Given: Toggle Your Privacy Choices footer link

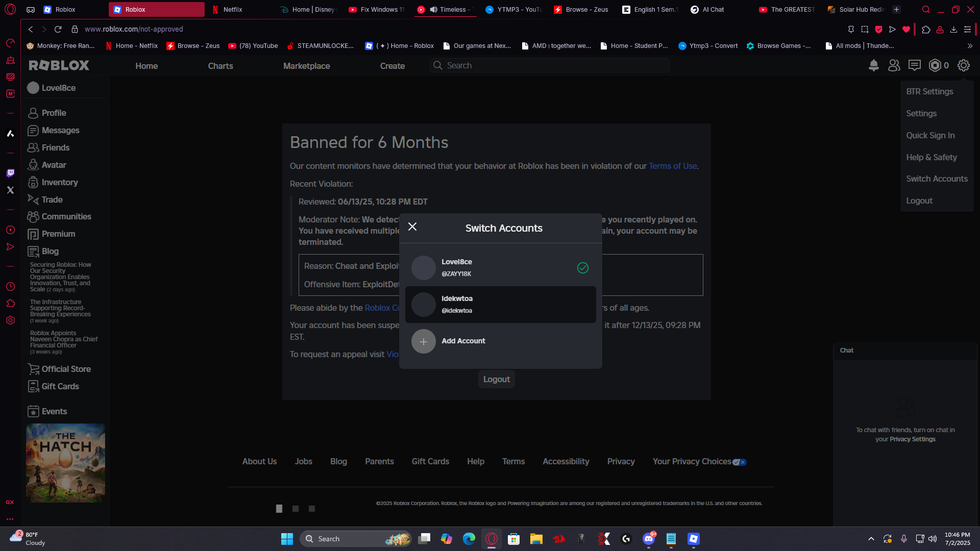Looking at the screenshot, I should [x=699, y=462].
